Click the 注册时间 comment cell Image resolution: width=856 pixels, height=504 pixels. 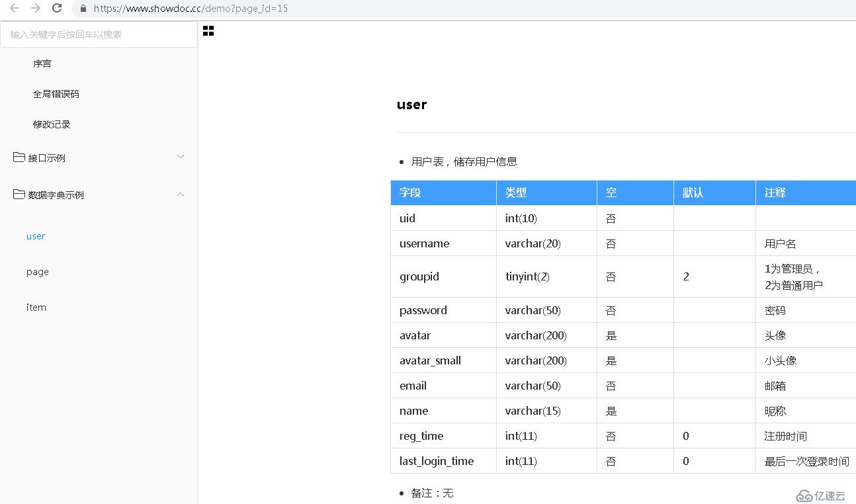(x=806, y=436)
